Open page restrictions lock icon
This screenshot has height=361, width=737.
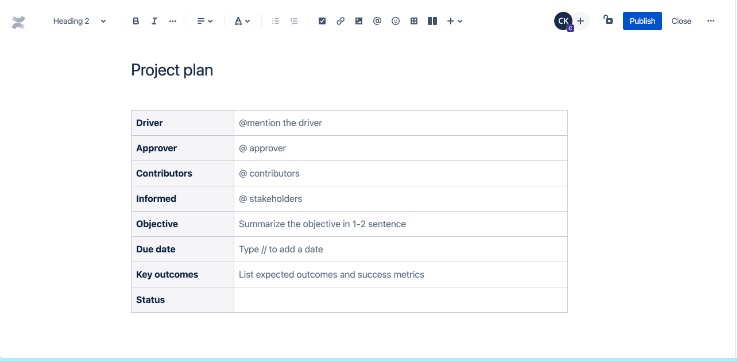608,20
